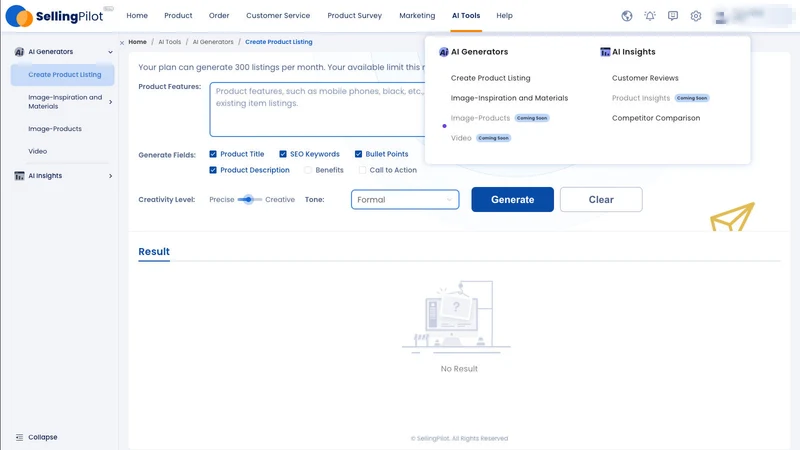
Task: Open the Home menu
Action: (137, 16)
